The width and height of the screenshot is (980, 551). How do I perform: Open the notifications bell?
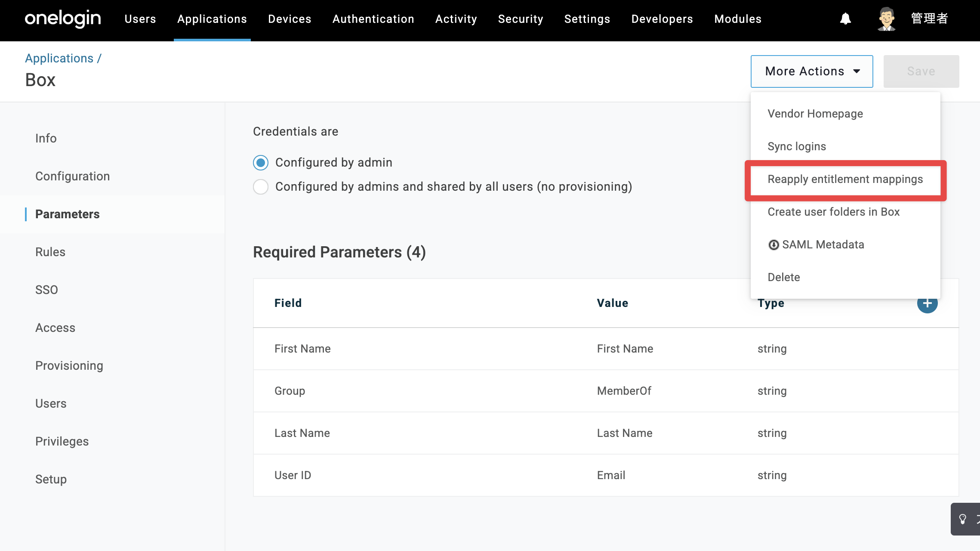click(x=845, y=19)
